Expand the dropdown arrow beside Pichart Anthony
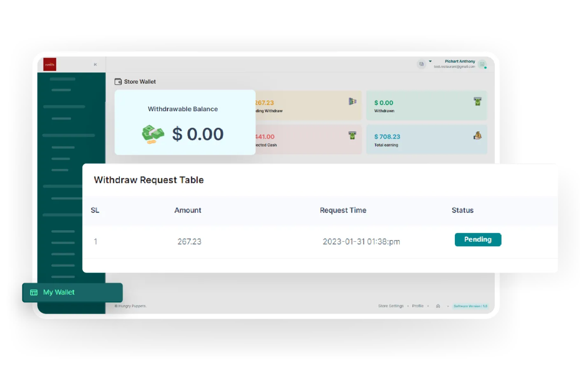Screen dimensions: 580x392 430,61
